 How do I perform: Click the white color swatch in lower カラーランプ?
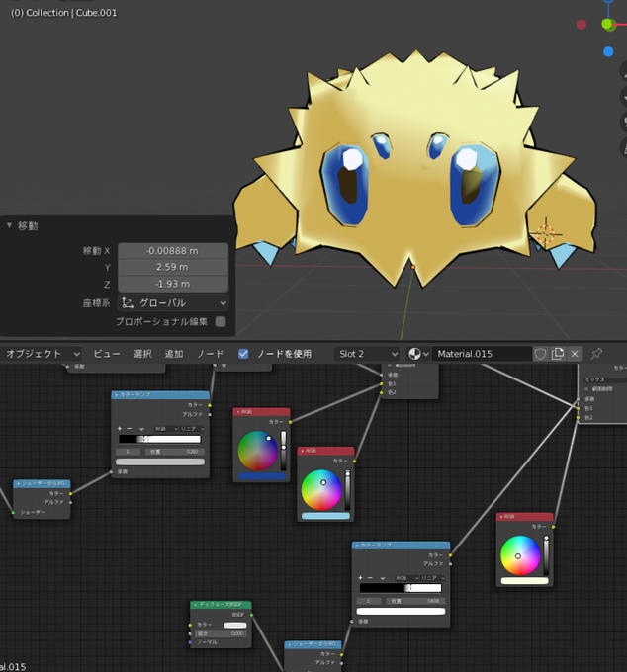[401, 612]
